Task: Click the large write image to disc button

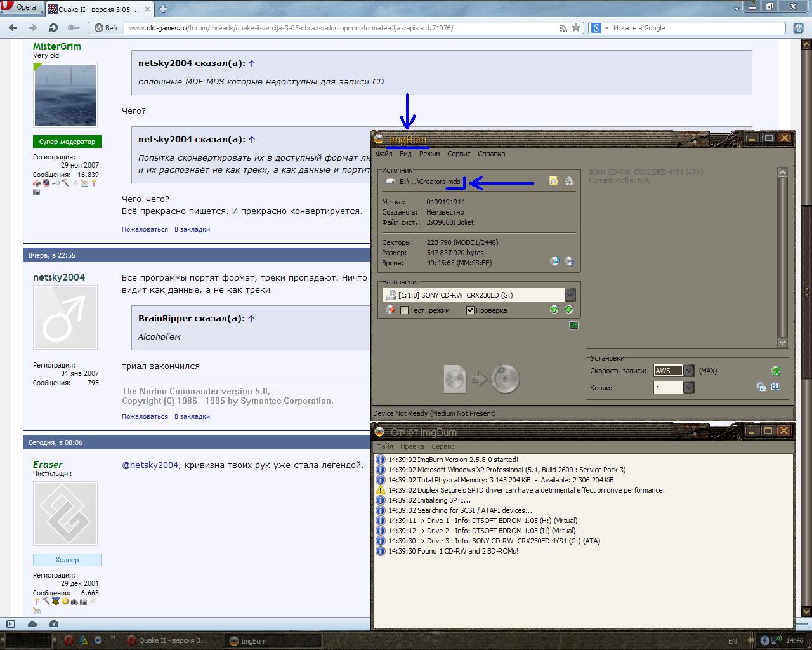Action: 481,379
